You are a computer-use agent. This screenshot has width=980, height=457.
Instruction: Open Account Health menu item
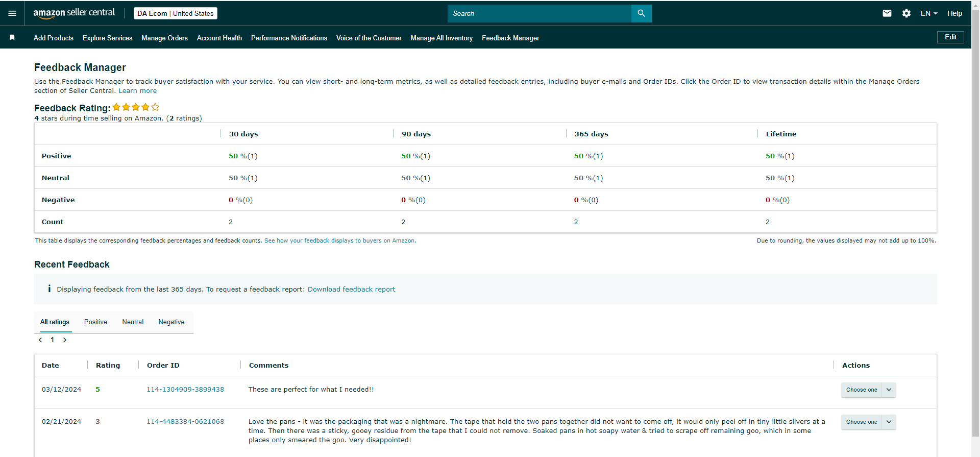(x=219, y=38)
